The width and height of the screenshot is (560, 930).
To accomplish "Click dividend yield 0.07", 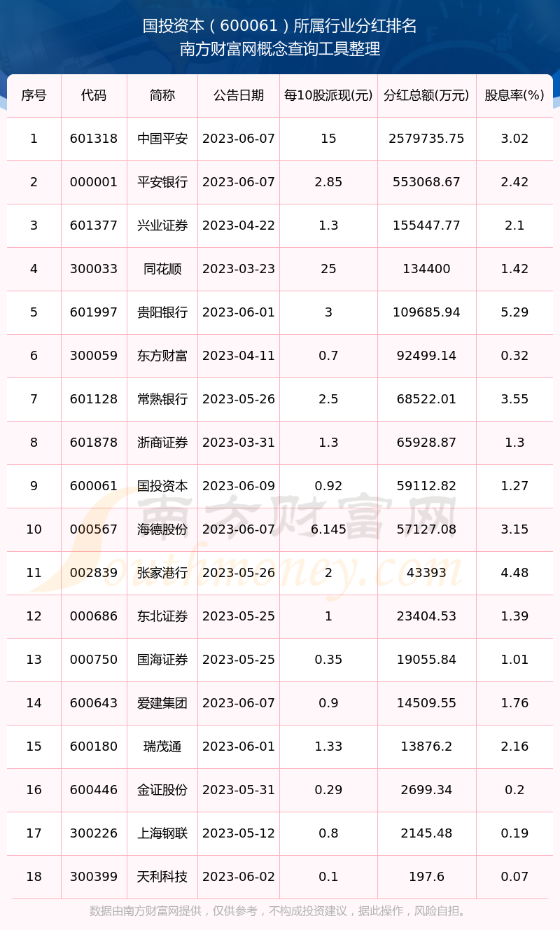I will click(514, 877).
